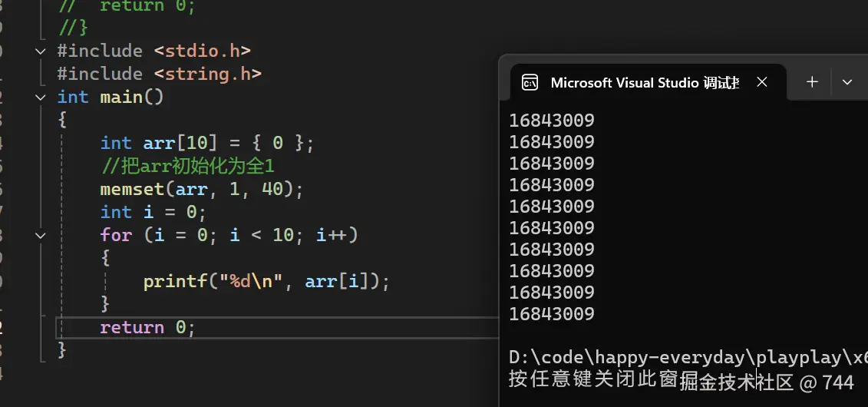Screen dimensions: 868x407
Task: Place cursor on the memset(arr, 1, 40) call
Action: tap(202, 189)
